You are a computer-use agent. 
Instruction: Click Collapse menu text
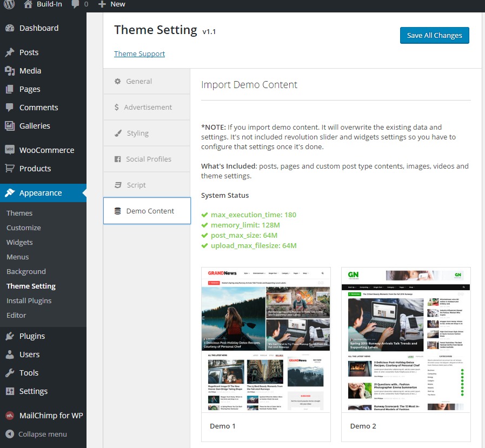click(x=43, y=434)
